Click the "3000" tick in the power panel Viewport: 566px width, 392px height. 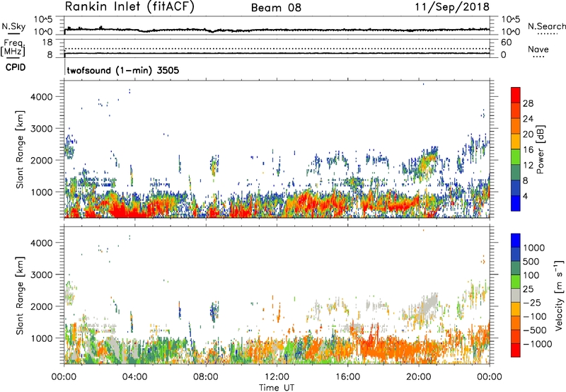pos(42,129)
